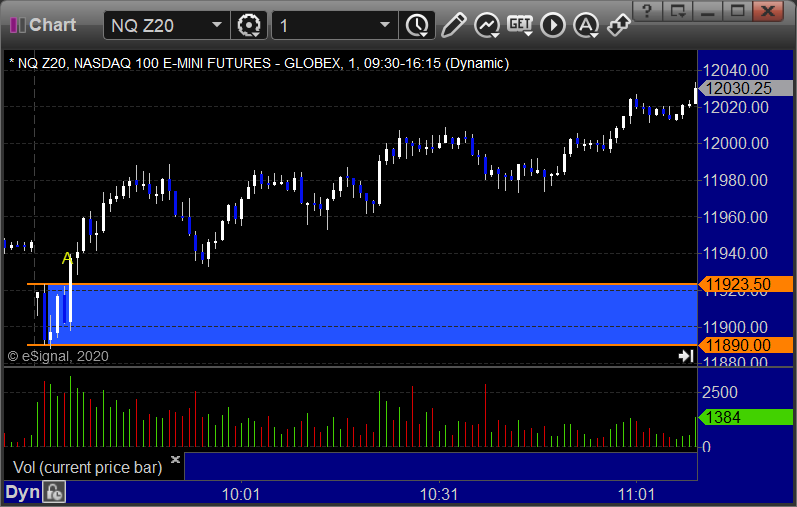This screenshot has height=507, width=797.
Task: Click the green 1384 volume label
Action: (x=745, y=417)
